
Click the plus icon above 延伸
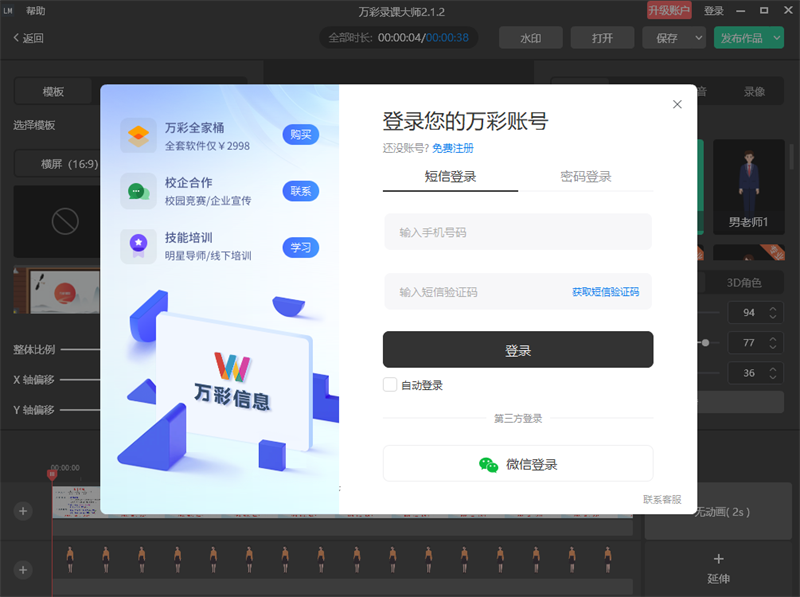click(x=718, y=559)
